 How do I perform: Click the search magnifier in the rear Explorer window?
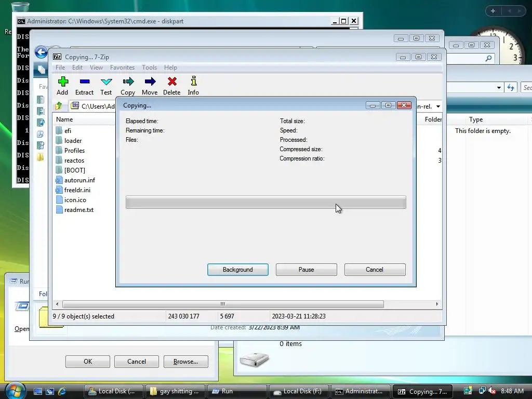tap(488, 58)
